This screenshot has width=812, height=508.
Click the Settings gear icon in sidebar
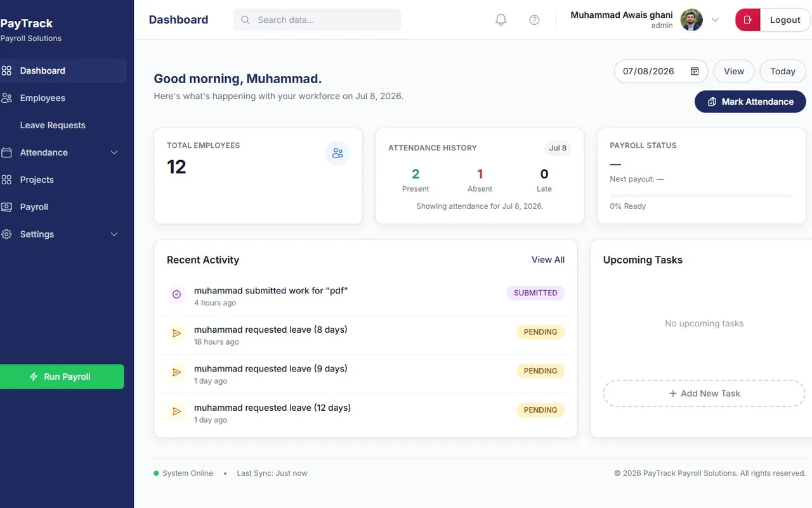click(7, 234)
